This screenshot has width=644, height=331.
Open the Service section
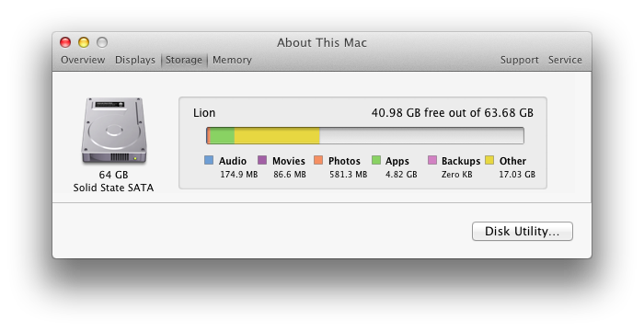pyautogui.click(x=565, y=60)
